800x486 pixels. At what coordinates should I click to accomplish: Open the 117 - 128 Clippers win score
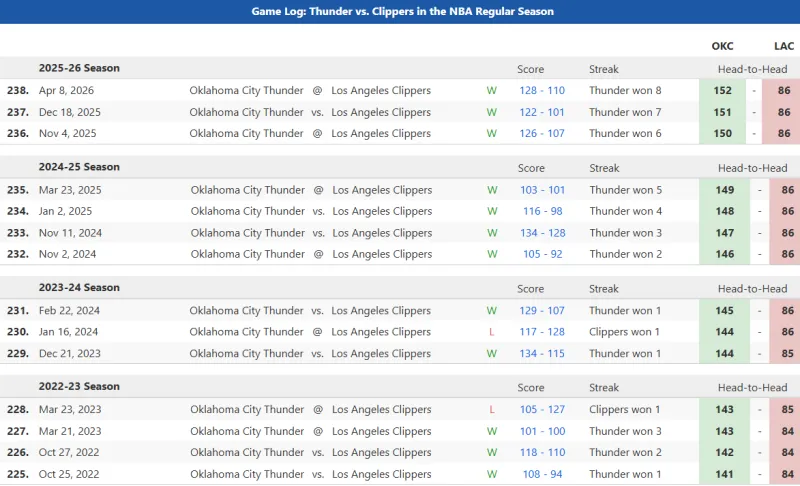click(542, 332)
